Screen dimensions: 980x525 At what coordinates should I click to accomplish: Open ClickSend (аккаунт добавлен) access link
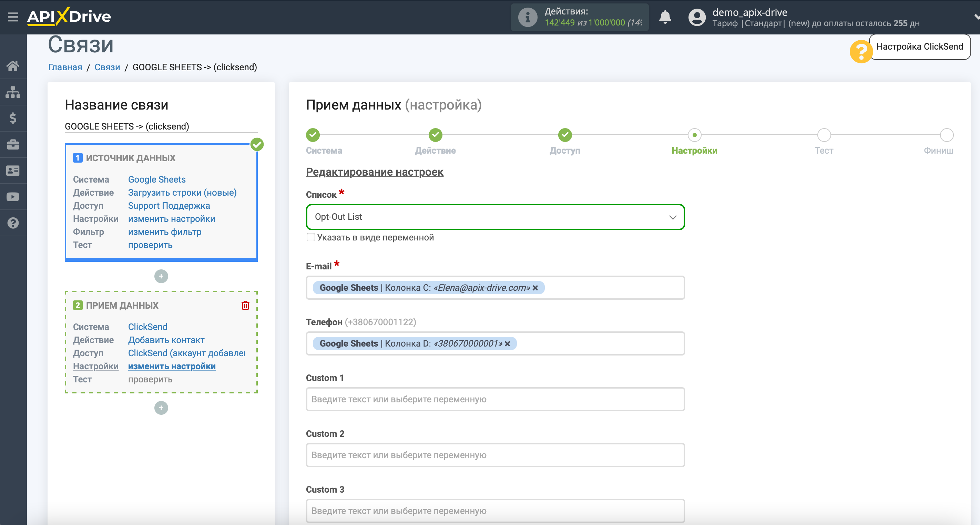coord(187,353)
